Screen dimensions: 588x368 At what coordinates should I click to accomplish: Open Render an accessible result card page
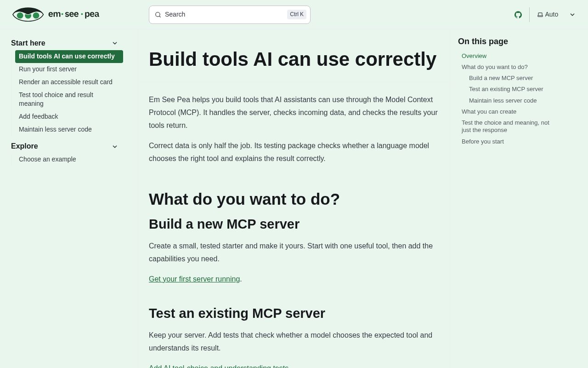pos(66,82)
